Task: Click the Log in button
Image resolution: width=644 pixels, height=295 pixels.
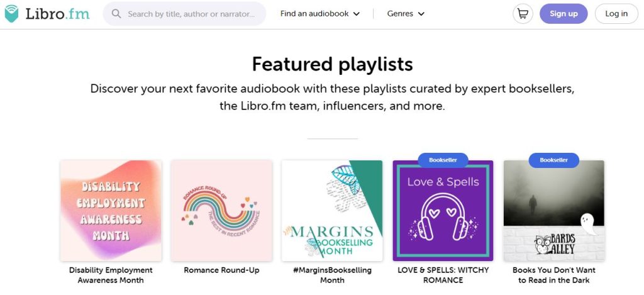Action: (x=616, y=14)
